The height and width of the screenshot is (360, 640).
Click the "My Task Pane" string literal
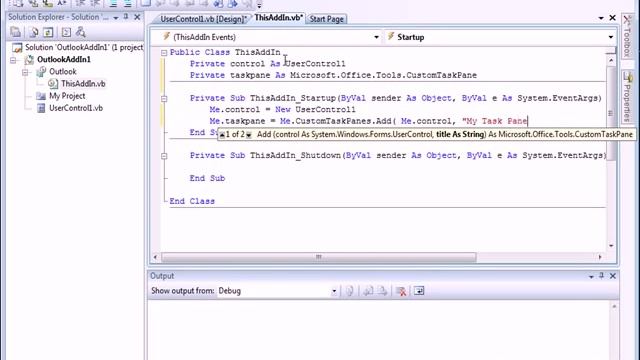click(x=495, y=121)
